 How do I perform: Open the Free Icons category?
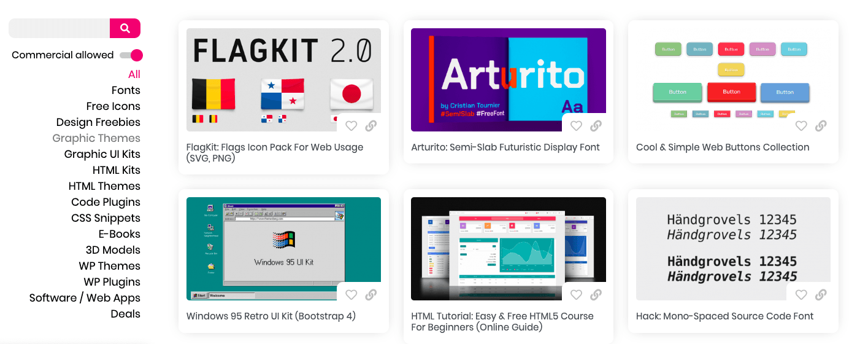tap(113, 106)
